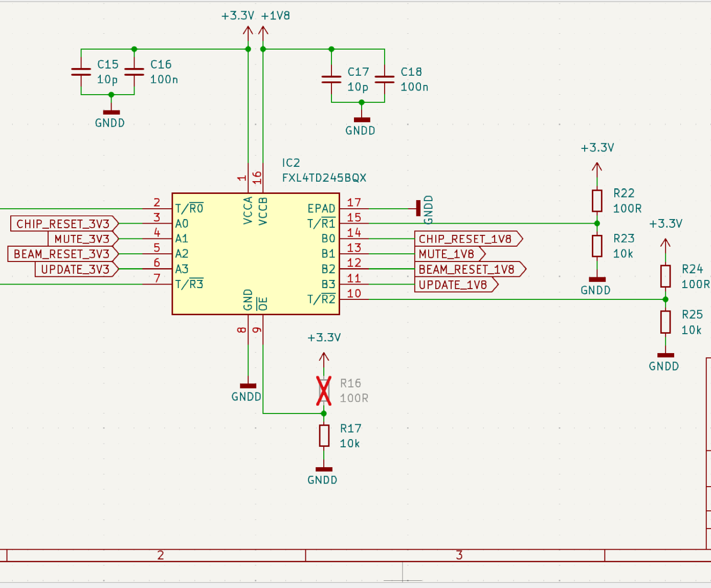711x588 pixels.
Task: Click the R22 100R resistor symbol
Action: 597,201
